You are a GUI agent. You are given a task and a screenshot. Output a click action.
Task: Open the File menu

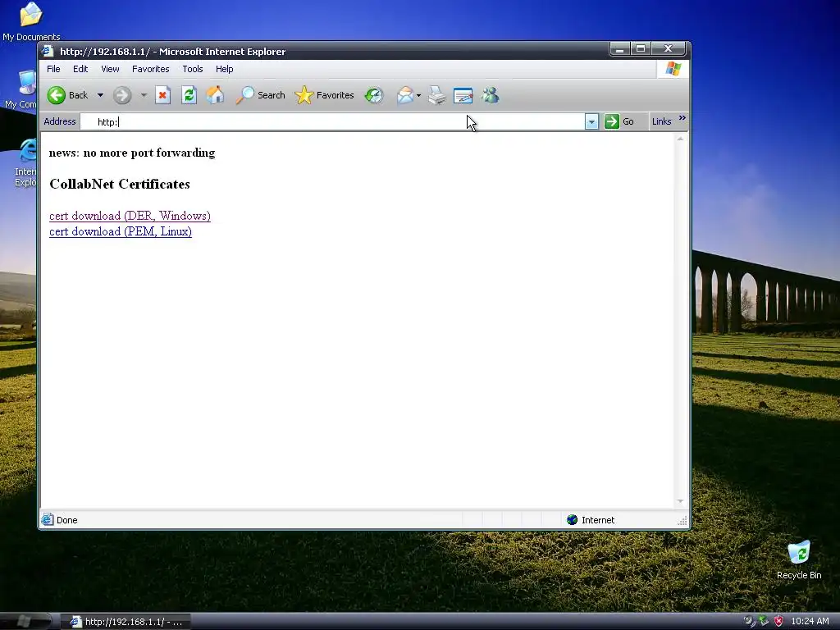click(x=53, y=69)
